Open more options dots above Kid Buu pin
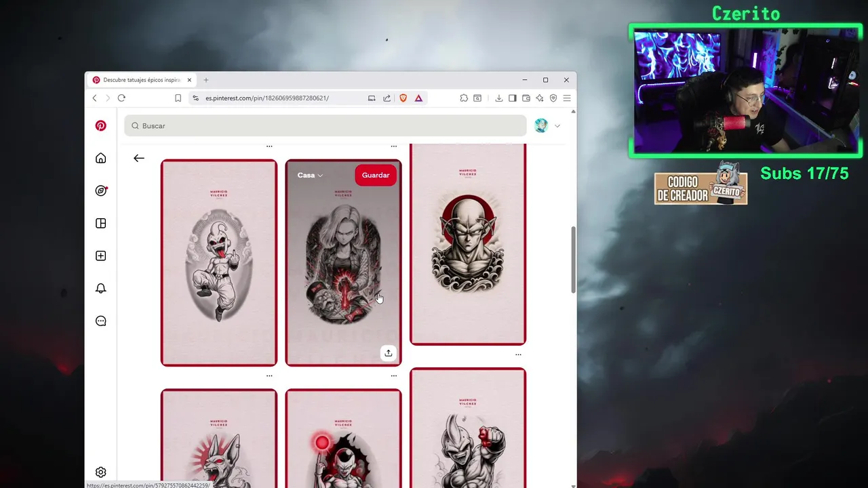Screen dimensions: 868x488 pos(269,146)
